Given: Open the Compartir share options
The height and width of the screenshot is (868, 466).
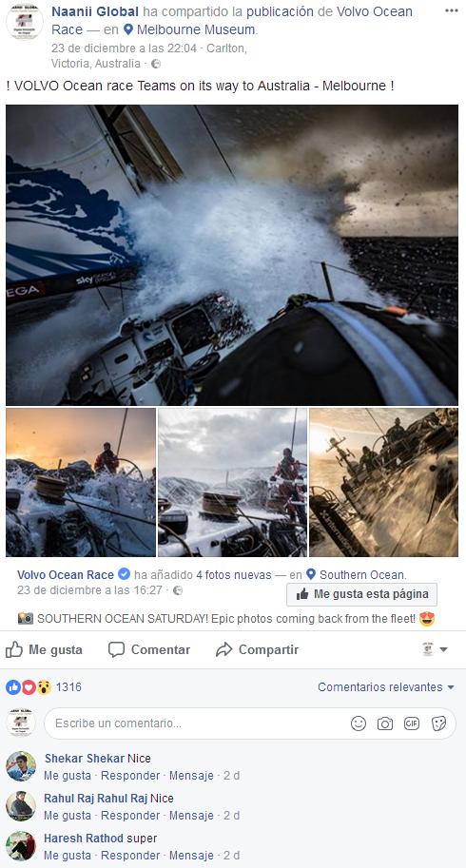Looking at the screenshot, I should click(258, 649).
